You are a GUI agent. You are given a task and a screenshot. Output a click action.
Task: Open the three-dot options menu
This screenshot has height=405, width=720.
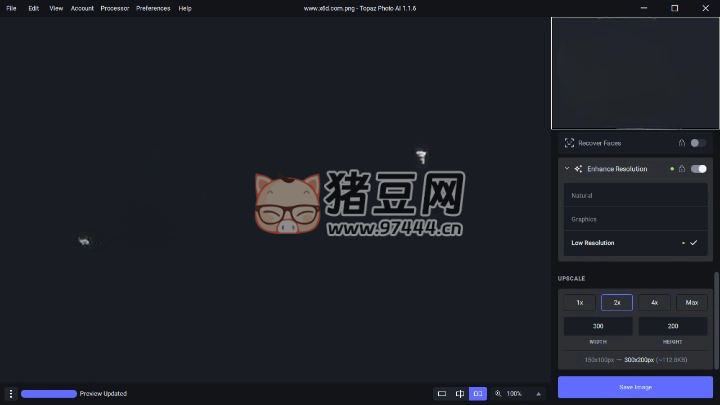[x=11, y=394]
